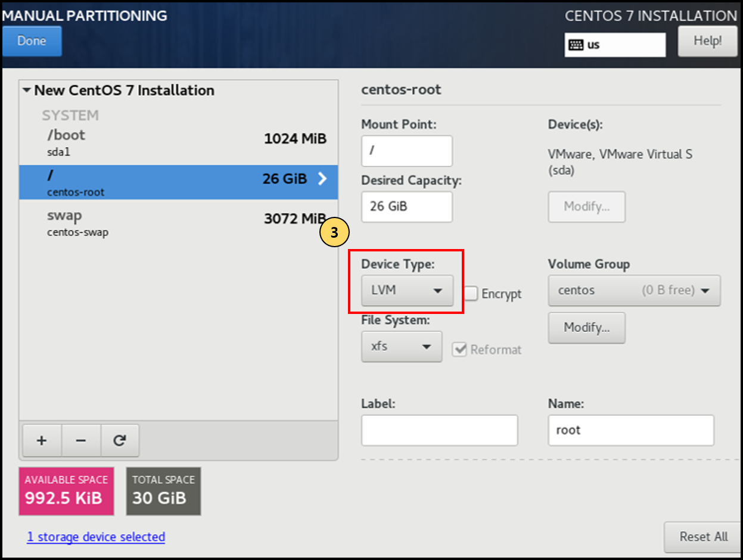Toggle the Reformat checkbox
Viewport: 743px width, 560px height.
[459, 350]
